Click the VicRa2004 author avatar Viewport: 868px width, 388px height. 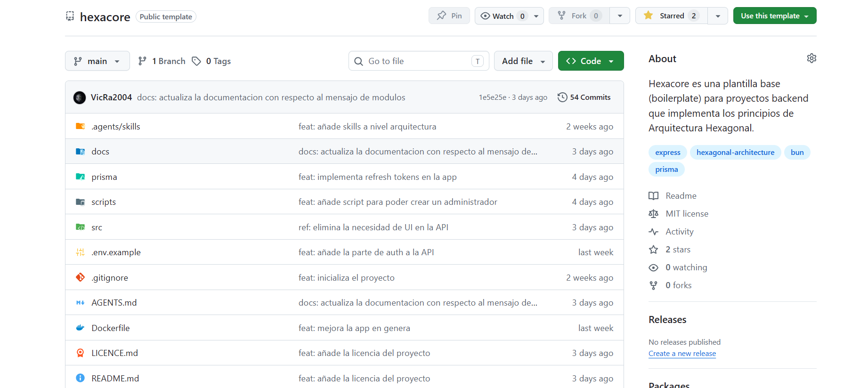click(80, 97)
